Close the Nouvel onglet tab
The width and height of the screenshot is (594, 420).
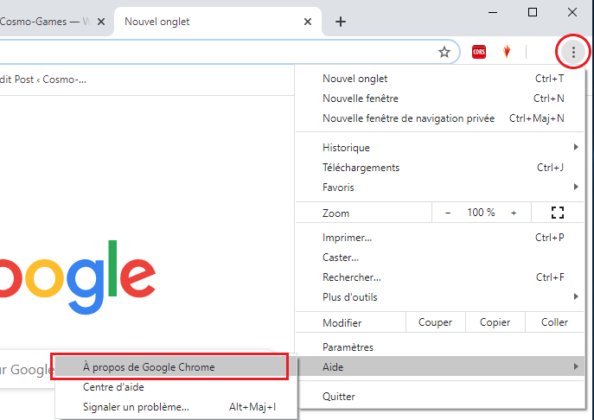[308, 22]
